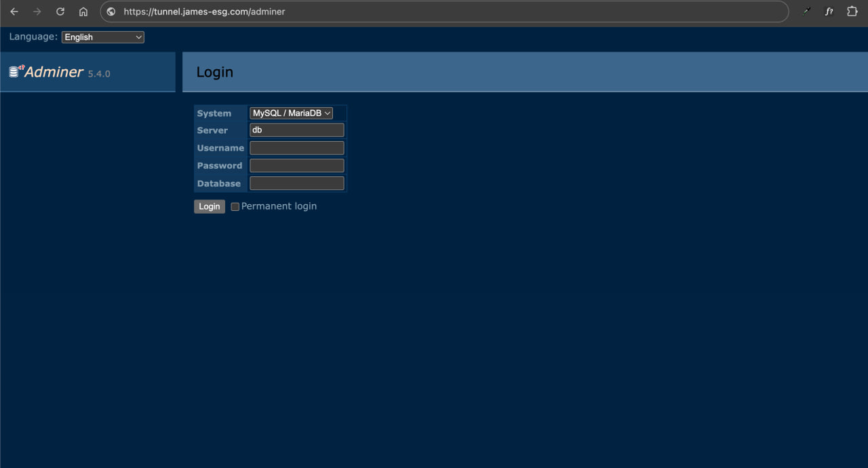Click the browser forward arrow

(x=37, y=12)
